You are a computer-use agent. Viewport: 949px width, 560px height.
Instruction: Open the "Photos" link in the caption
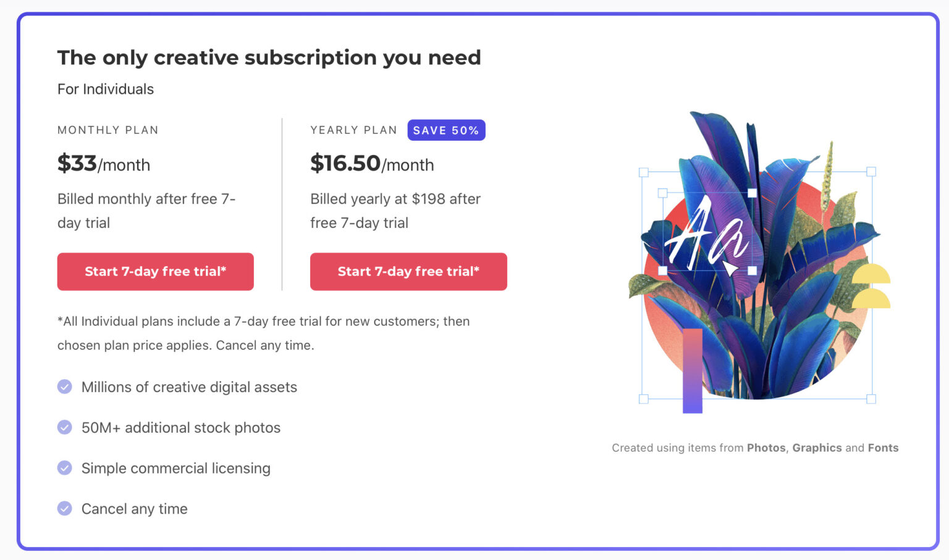766,448
